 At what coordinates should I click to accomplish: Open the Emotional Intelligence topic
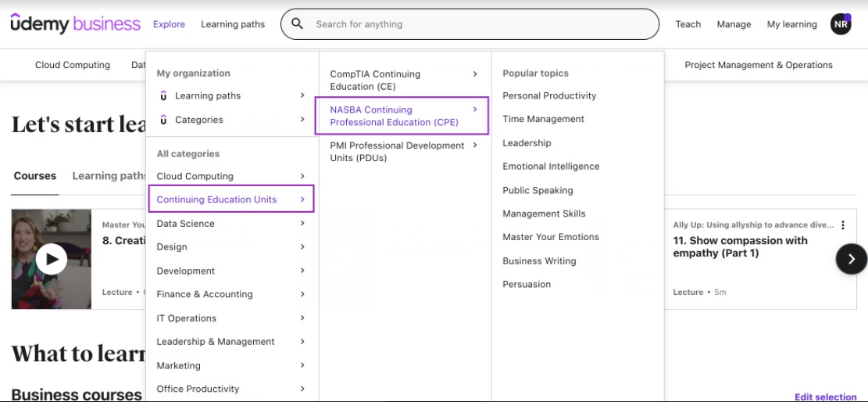point(551,167)
